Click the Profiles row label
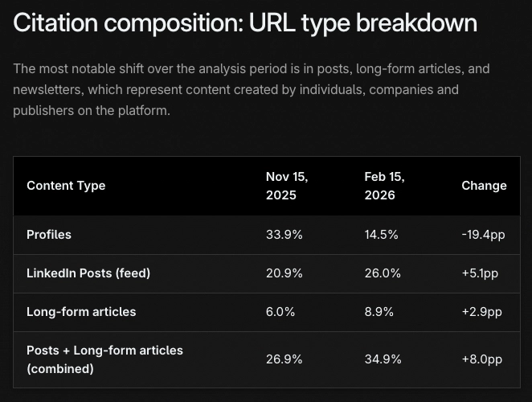 tap(49, 235)
